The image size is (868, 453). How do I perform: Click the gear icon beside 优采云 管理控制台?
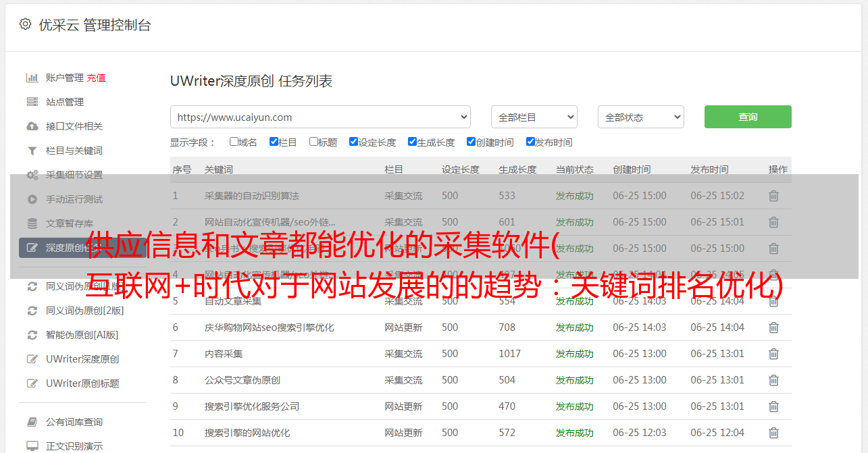pos(25,24)
